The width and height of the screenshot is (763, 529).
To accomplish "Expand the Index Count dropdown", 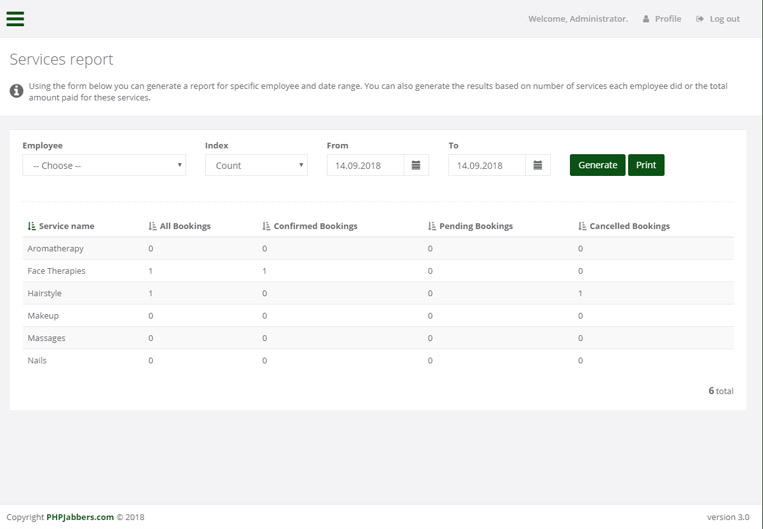I will click(x=256, y=165).
